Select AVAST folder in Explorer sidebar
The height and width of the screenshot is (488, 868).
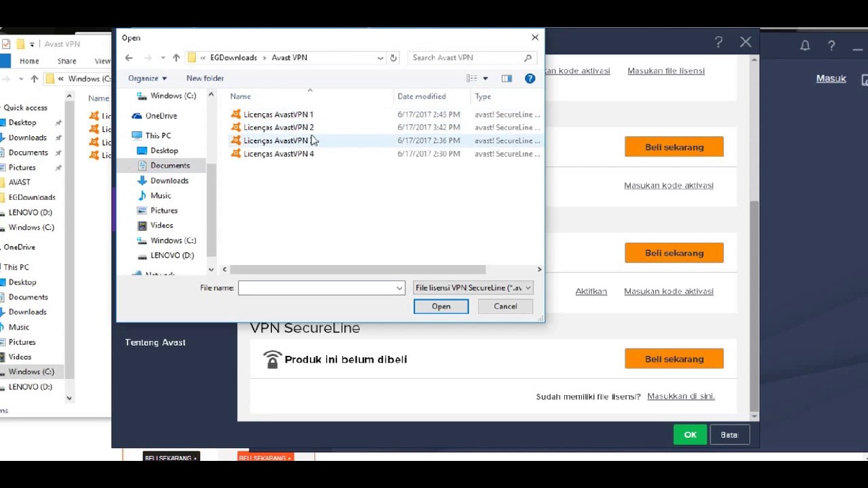pos(19,182)
